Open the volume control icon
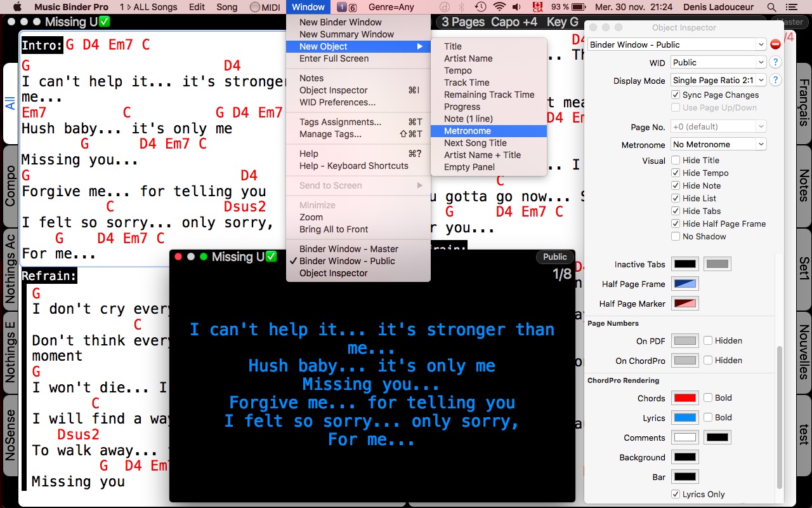The width and height of the screenshot is (812, 508). 518,7
